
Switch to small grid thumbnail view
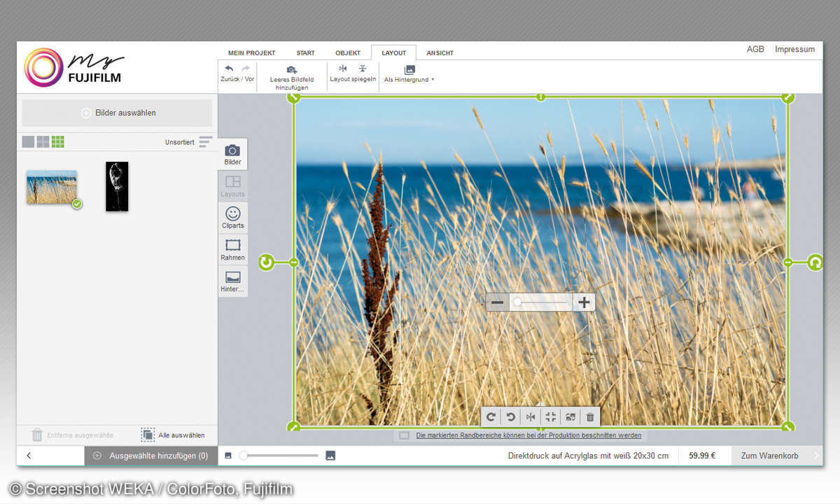[x=57, y=141]
